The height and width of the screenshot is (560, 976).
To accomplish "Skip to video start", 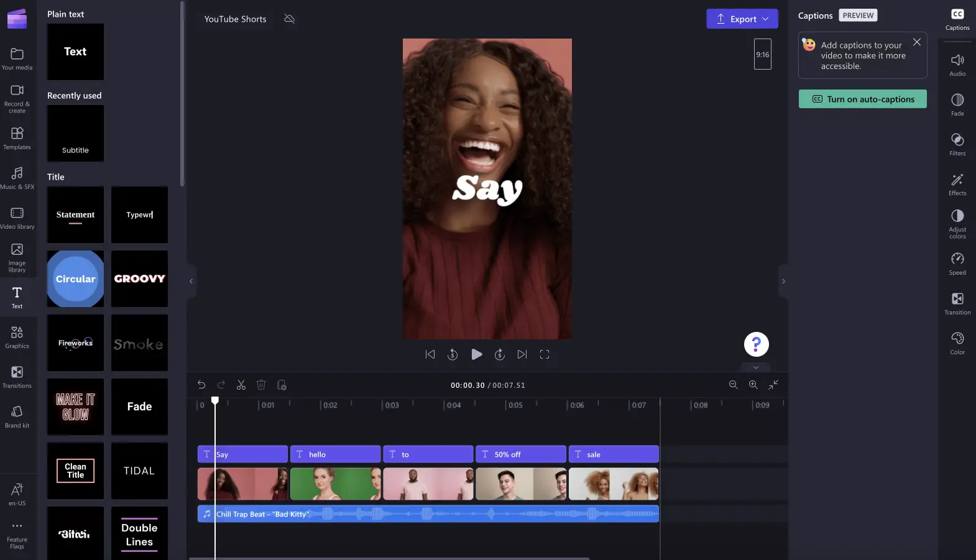I will (430, 354).
